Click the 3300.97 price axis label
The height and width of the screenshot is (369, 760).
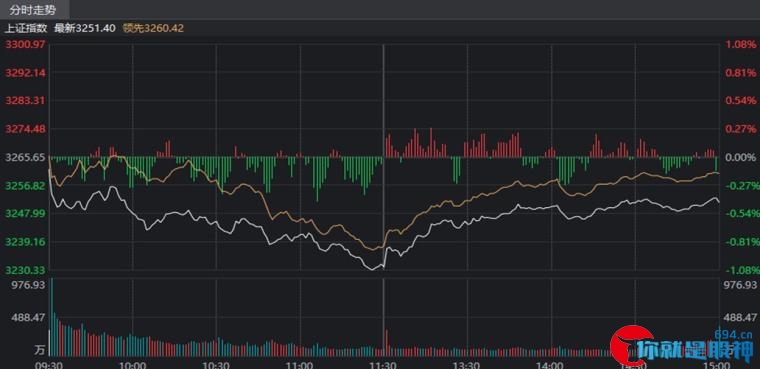[25, 45]
